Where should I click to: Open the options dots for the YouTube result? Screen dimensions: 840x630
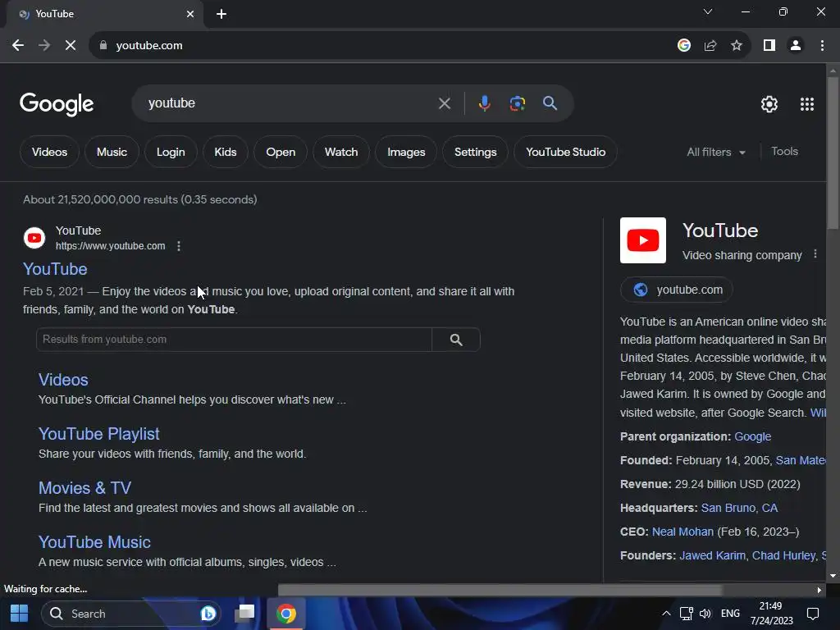point(178,246)
